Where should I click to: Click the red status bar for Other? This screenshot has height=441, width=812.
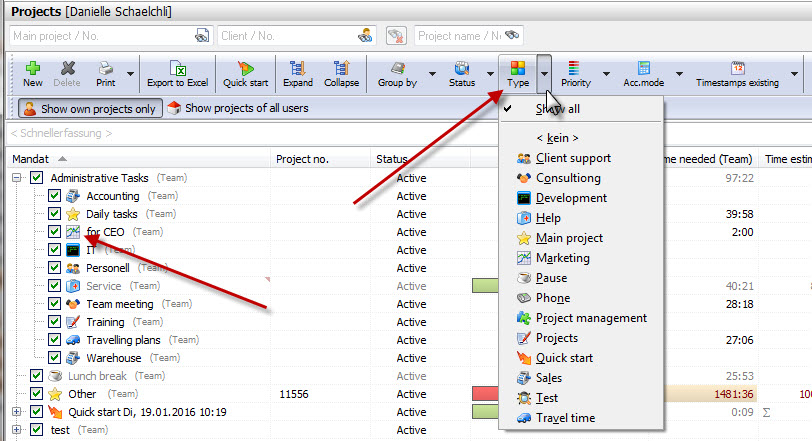tap(485, 394)
